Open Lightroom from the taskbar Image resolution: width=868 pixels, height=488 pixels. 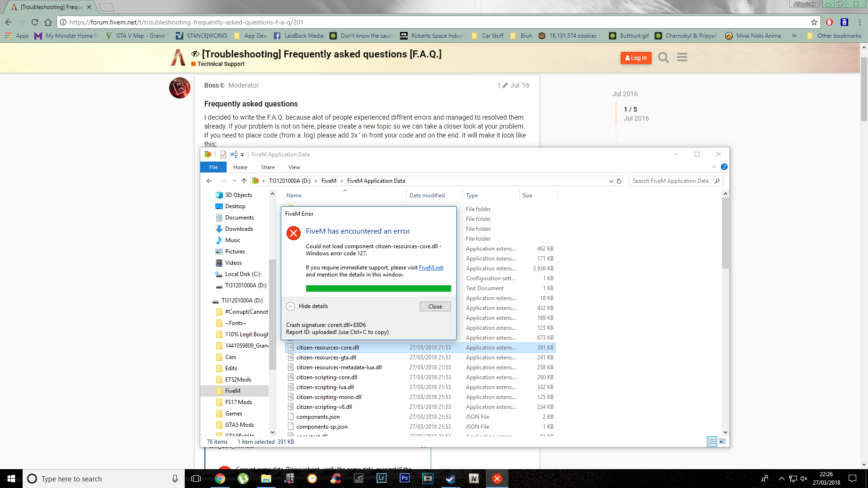[382, 479]
